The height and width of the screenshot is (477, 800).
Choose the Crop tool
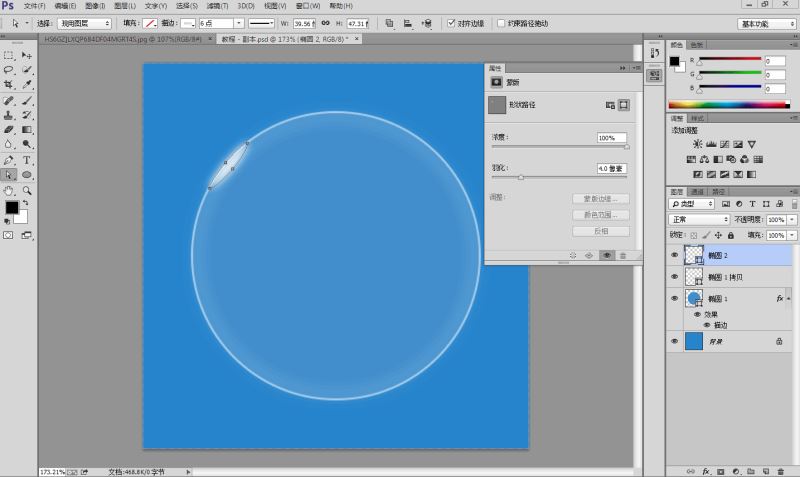click(x=9, y=85)
